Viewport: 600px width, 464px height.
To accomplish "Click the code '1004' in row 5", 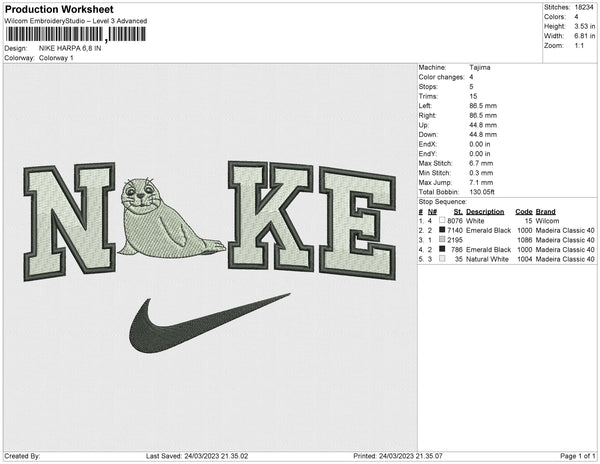I will [524, 259].
